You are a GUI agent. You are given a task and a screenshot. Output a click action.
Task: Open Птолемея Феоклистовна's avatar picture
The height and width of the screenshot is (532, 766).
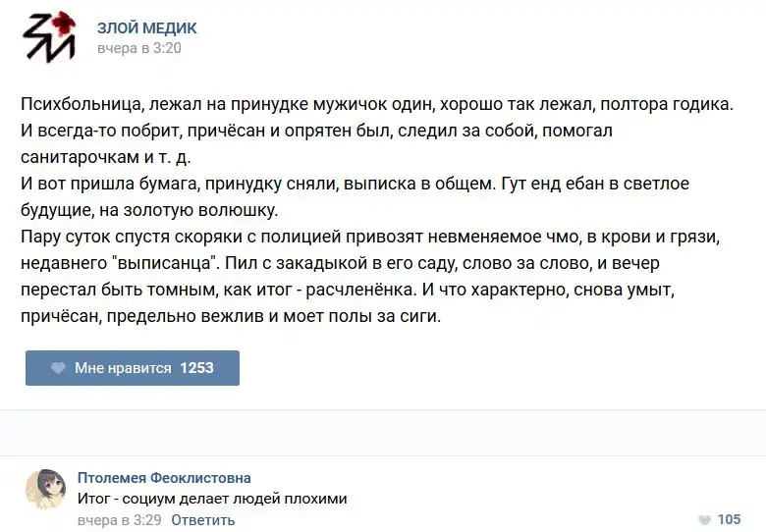coord(45,489)
